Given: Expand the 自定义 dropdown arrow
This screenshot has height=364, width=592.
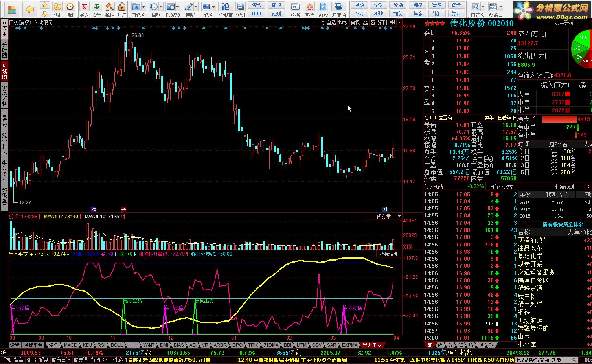Looking at the screenshot, I should [x=483, y=7].
